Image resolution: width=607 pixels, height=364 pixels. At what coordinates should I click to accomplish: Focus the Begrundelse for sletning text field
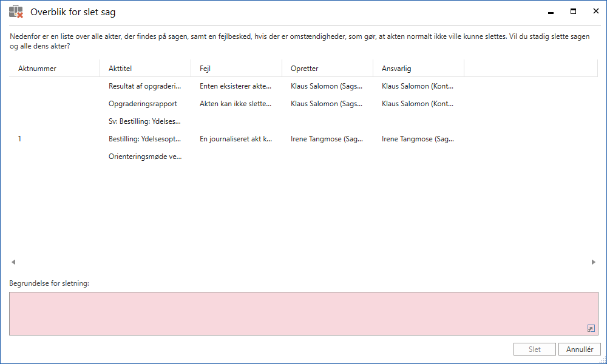coord(303,313)
